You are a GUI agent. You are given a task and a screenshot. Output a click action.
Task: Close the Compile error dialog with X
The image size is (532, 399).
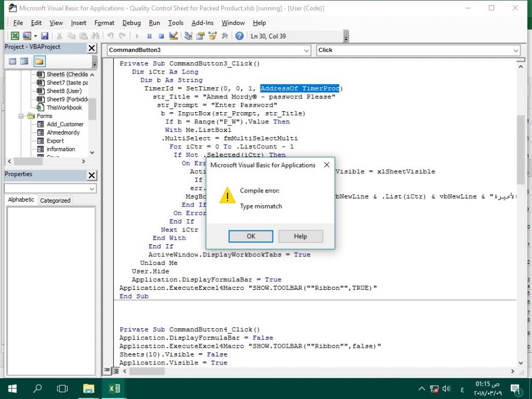tap(327, 165)
